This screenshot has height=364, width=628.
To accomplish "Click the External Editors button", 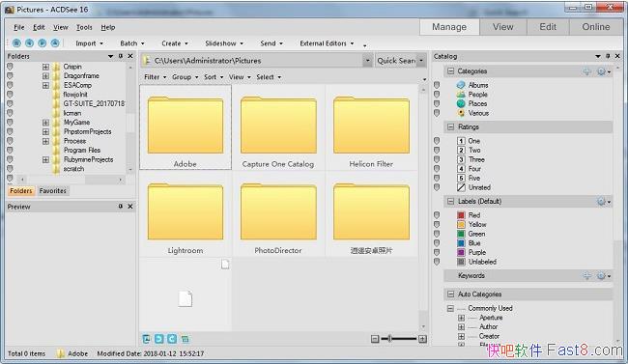I will click(x=327, y=43).
